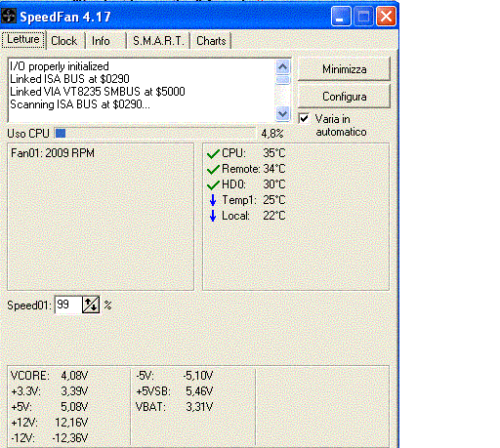Open the Clock tab
500x448 pixels.
point(64,41)
